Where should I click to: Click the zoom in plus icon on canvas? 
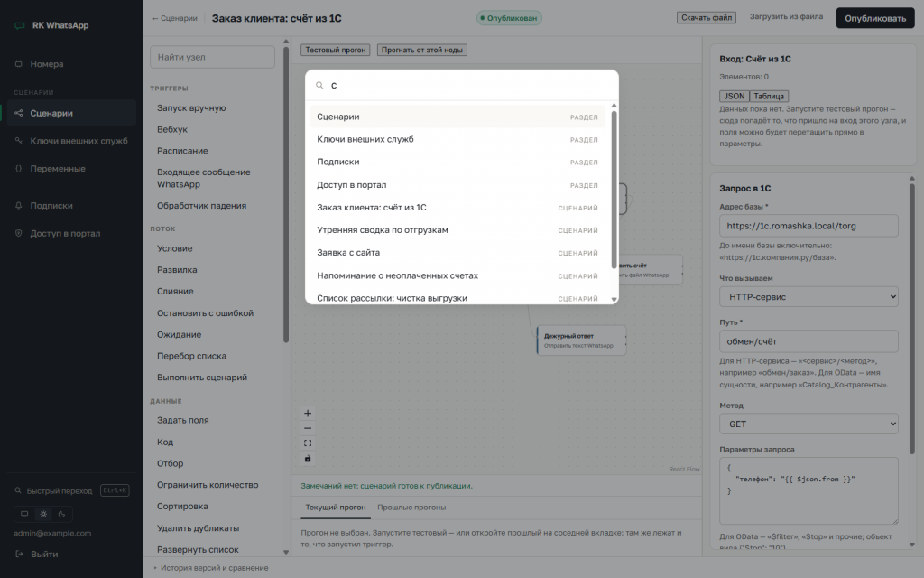pyautogui.click(x=307, y=413)
